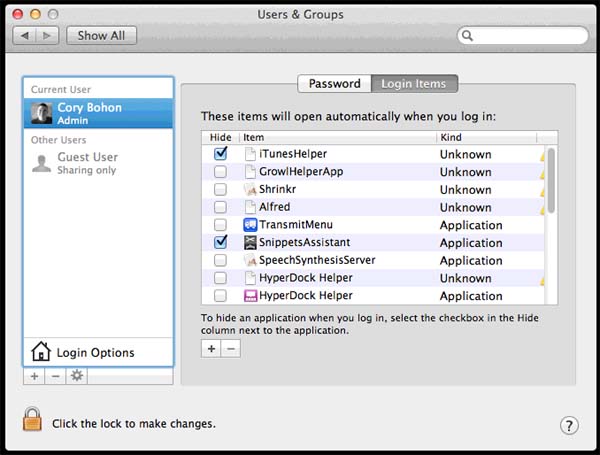Click the pink HyperDock Helper application icon
The height and width of the screenshot is (455, 600).
pyautogui.click(x=250, y=295)
